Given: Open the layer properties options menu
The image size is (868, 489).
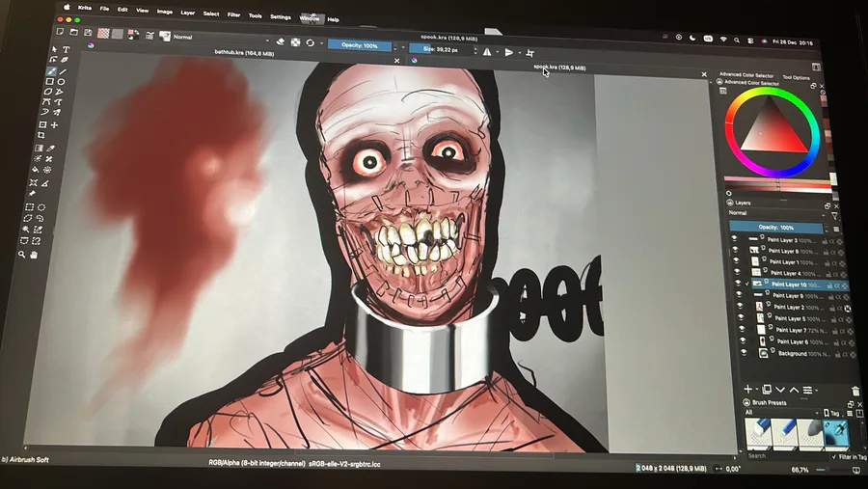Looking at the screenshot, I should [808, 391].
